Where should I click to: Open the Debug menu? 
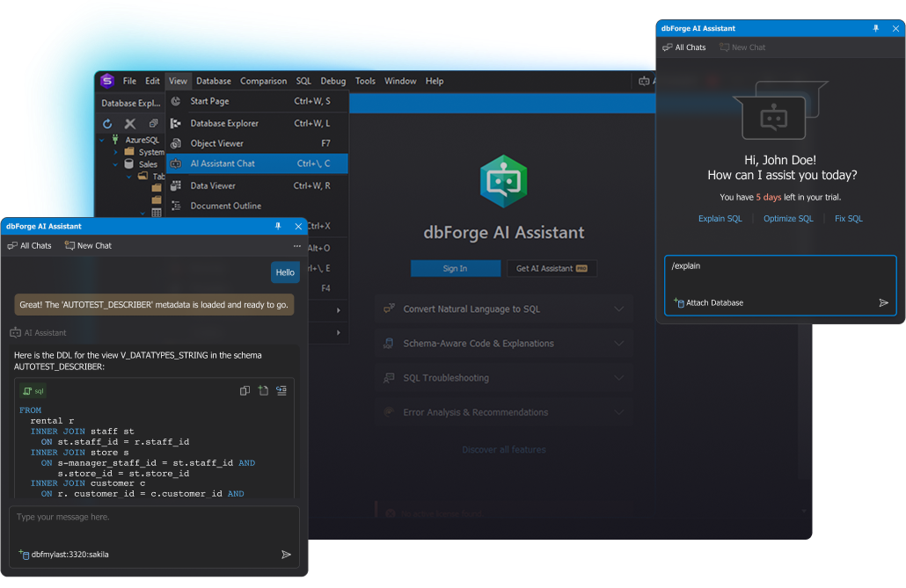(332, 81)
